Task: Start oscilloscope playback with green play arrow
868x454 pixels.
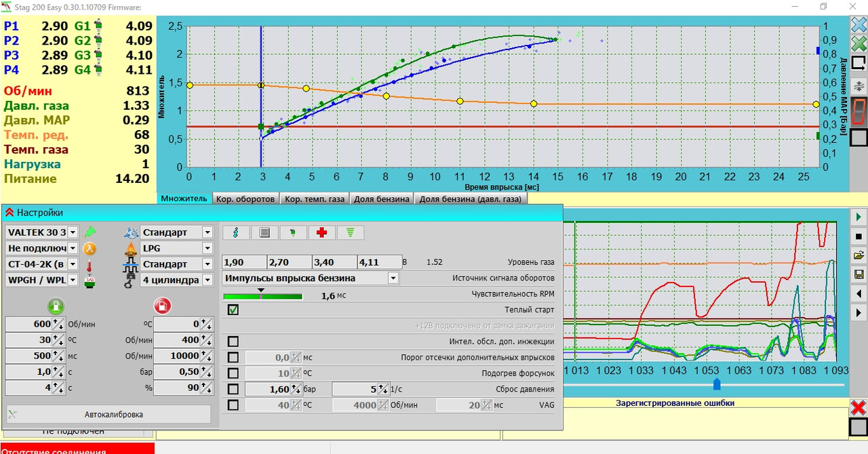Action: point(859,218)
